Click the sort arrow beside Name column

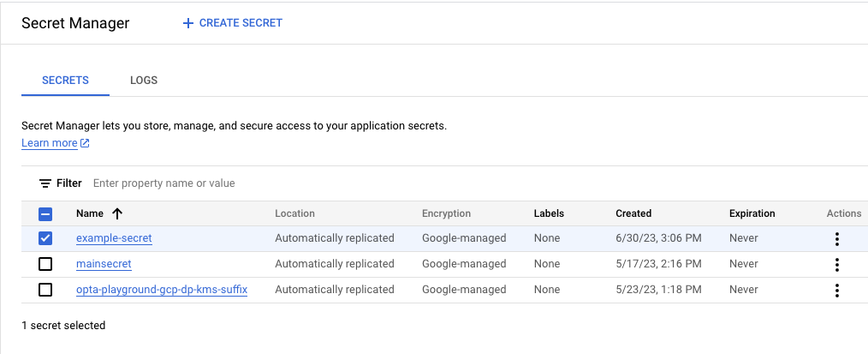(117, 213)
